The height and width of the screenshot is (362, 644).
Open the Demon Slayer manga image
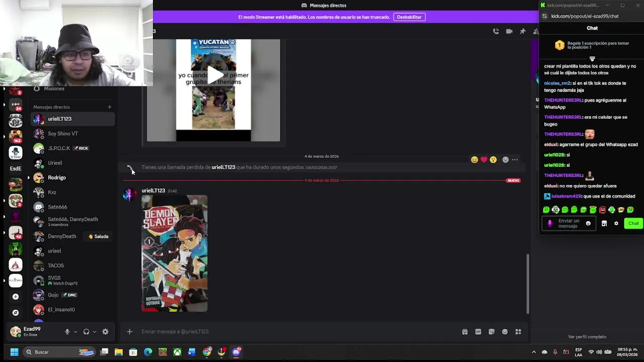pyautogui.click(x=175, y=253)
